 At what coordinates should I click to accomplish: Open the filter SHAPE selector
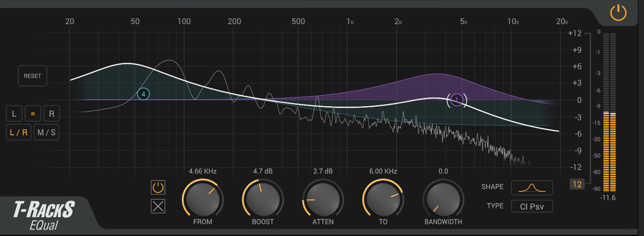532,187
